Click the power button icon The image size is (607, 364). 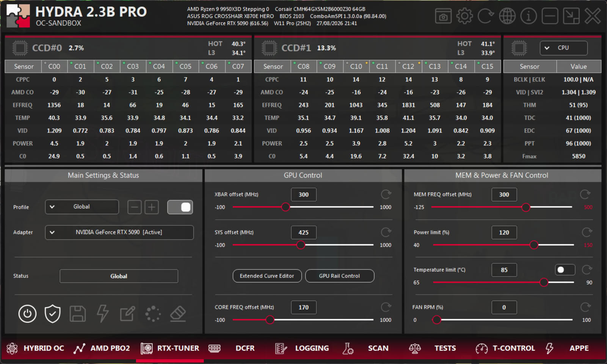27,314
